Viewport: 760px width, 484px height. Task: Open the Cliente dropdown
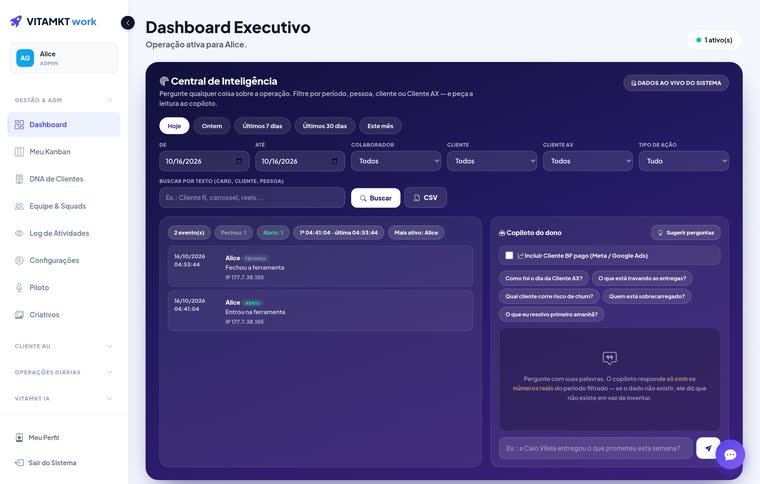pos(492,161)
